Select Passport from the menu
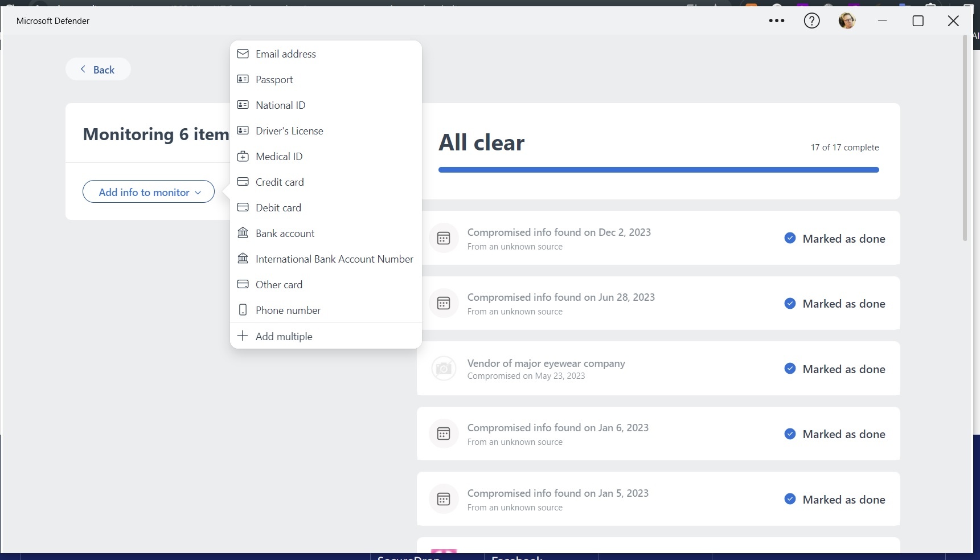Viewport: 980px width, 560px height. [x=326, y=79]
